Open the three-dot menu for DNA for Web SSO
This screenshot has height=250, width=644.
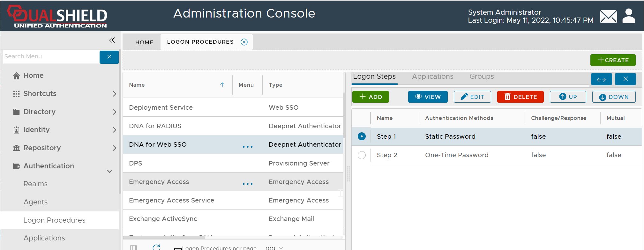coord(247,147)
